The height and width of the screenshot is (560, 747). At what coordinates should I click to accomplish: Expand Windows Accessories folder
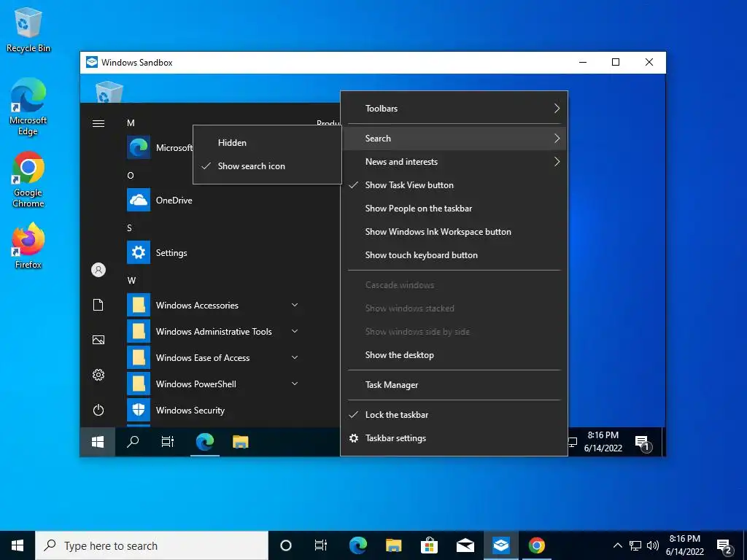coord(214,305)
